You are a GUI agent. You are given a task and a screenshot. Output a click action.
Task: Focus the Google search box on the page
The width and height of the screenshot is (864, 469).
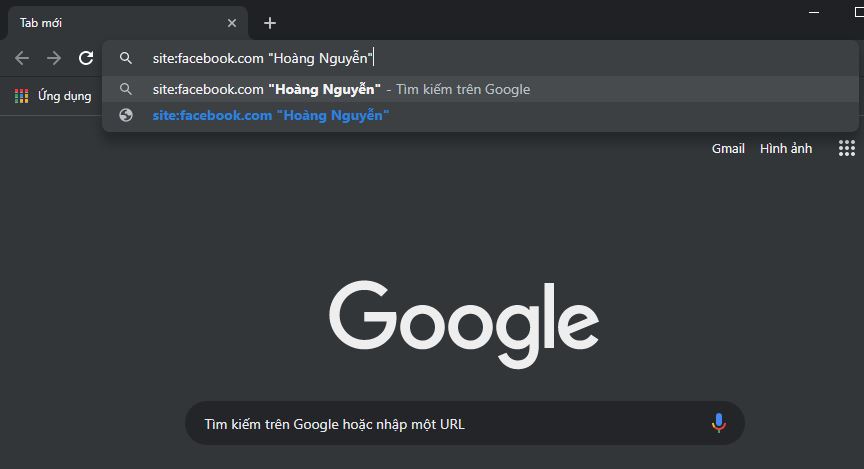click(x=465, y=423)
